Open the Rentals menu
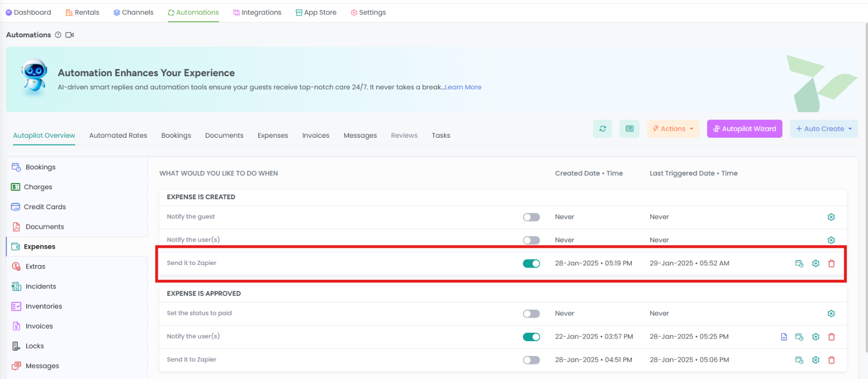The height and width of the screenshot is (379, 868). click(83, 12)
